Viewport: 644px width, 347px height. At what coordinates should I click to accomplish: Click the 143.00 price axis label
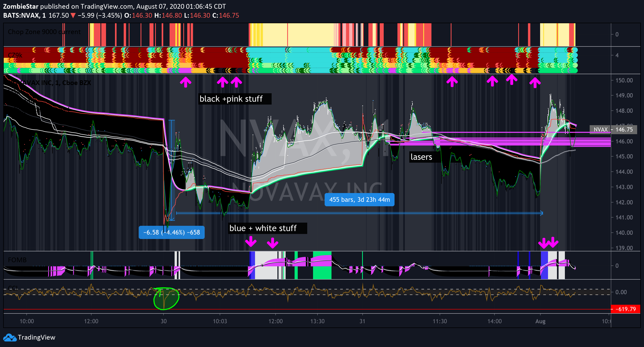coord(624,187)
